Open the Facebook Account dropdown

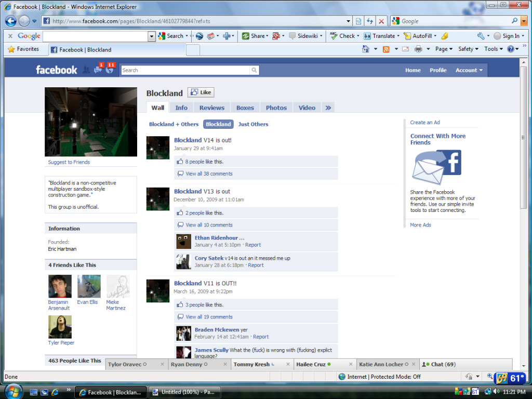point(469,70)
